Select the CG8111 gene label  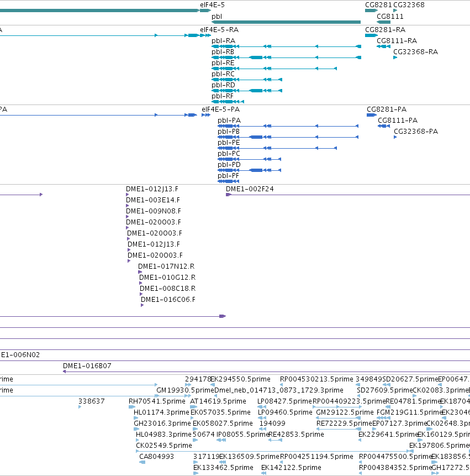tap(390, 17)
